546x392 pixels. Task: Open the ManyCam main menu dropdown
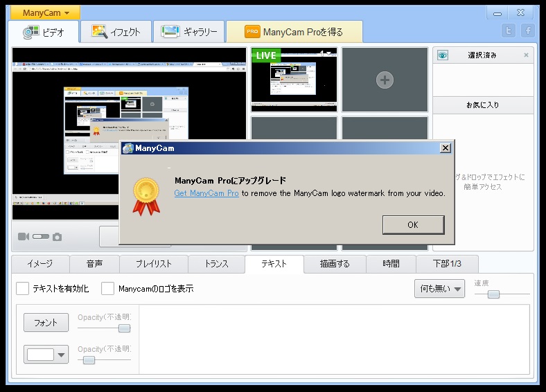[x=45, y=13]
